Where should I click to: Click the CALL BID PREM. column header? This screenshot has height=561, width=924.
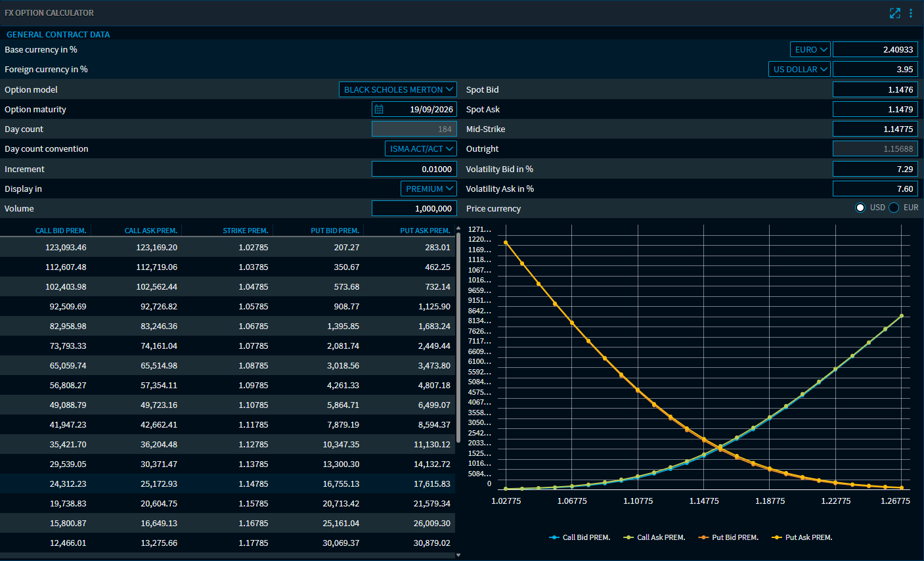coord(61,230)
